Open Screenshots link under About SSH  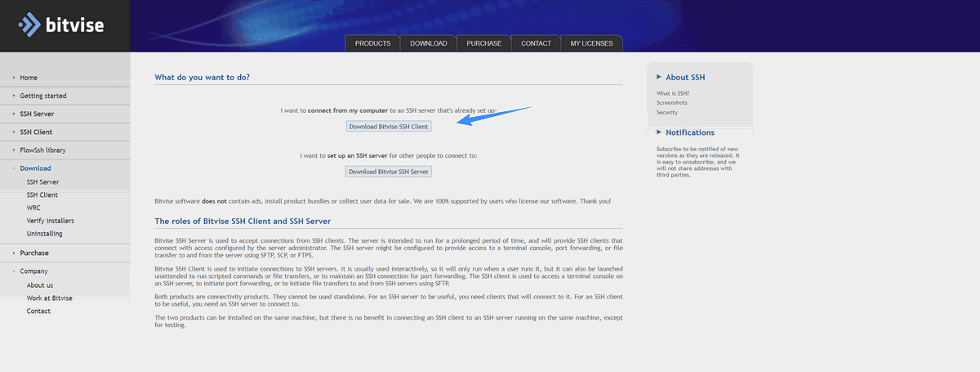(x=671, y=103)
